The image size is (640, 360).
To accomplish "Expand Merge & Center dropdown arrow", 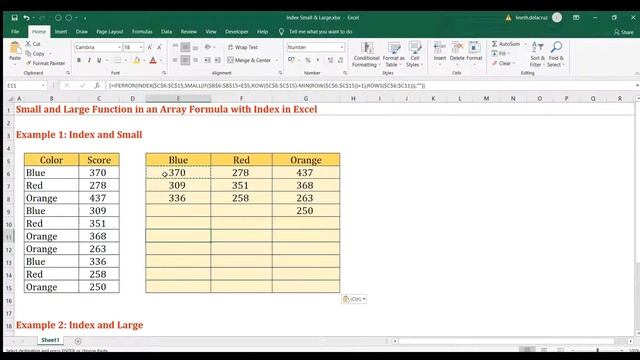I will [277, 60].
